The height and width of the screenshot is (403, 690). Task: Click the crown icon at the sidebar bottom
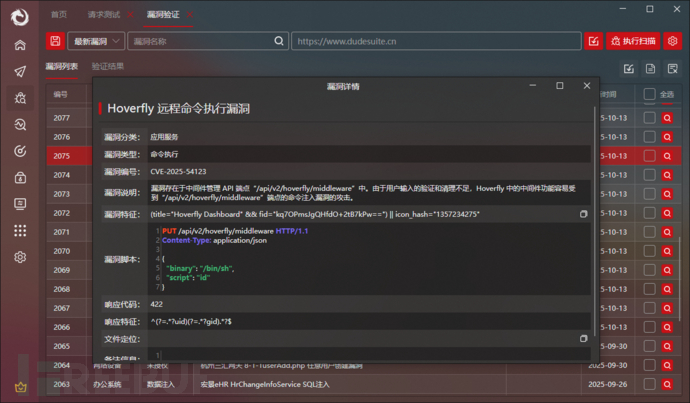(20, 388)
